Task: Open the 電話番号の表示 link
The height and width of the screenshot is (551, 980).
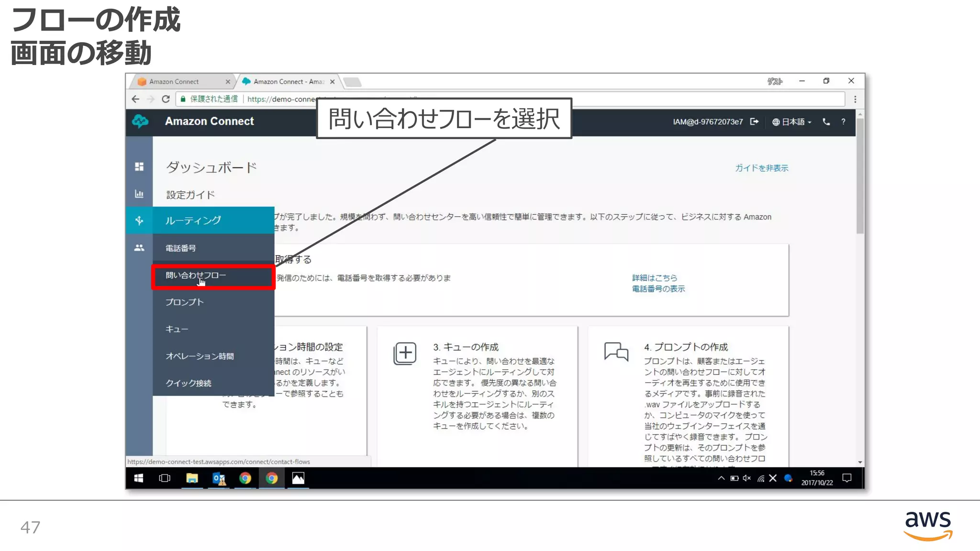Action: point(658,289)
